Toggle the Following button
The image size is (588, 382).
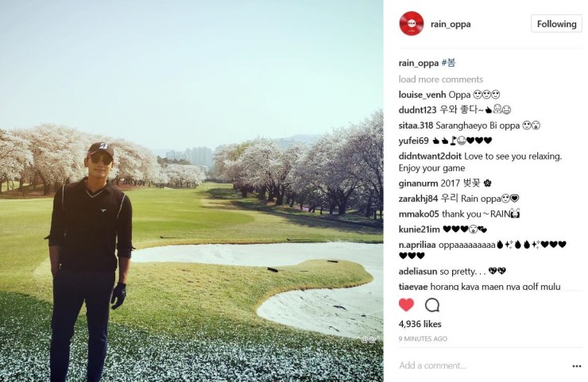(556, 24)
